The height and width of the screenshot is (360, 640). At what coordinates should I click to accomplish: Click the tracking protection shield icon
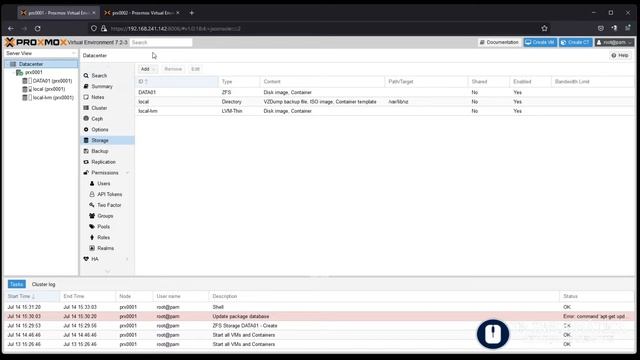click(94, 29)
